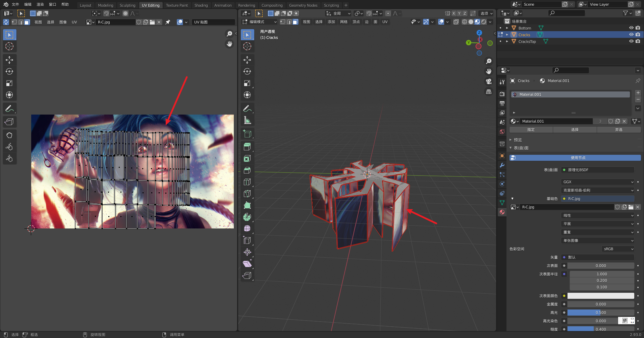Open the 次表面颜色 subsurface color swatch
Screen dimensions: 644x338
click(x=601, y=296)
